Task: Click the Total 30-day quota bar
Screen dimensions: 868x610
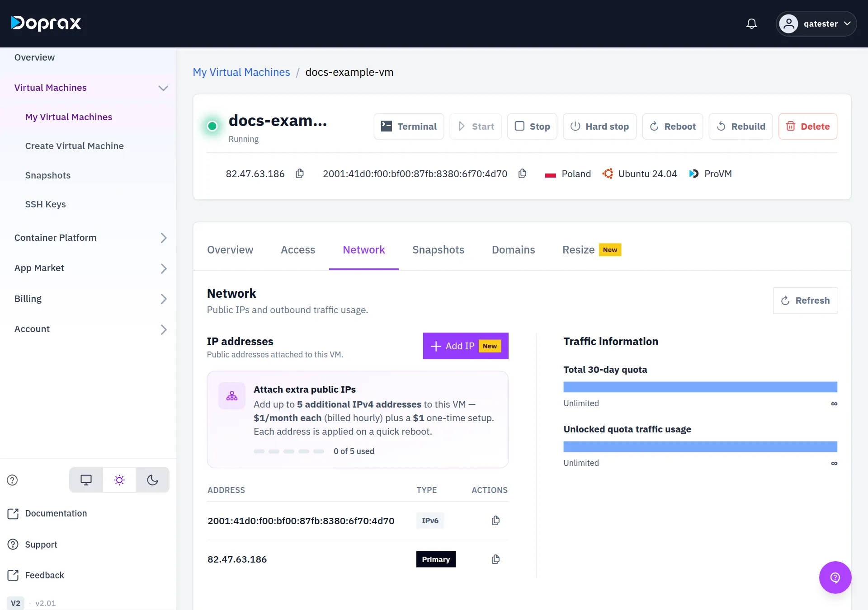Action: 700,387
